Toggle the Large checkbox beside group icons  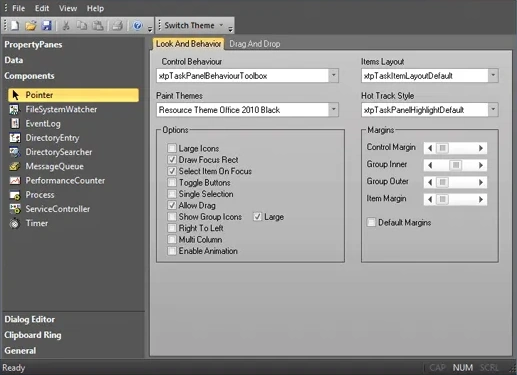point(257,217)
